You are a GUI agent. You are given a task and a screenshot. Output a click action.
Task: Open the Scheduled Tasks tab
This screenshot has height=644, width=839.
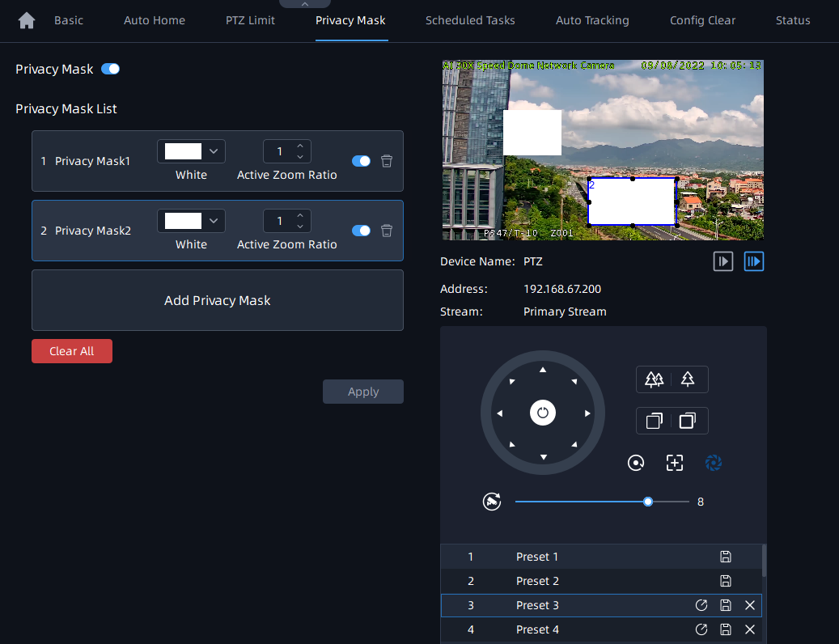470,20
